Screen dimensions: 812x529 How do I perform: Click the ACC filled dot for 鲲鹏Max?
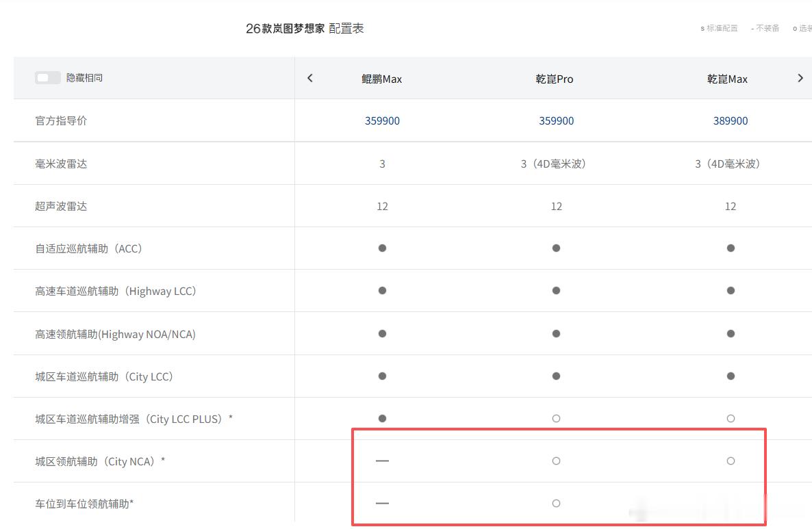pyautogui.click(x=382, y=248)
